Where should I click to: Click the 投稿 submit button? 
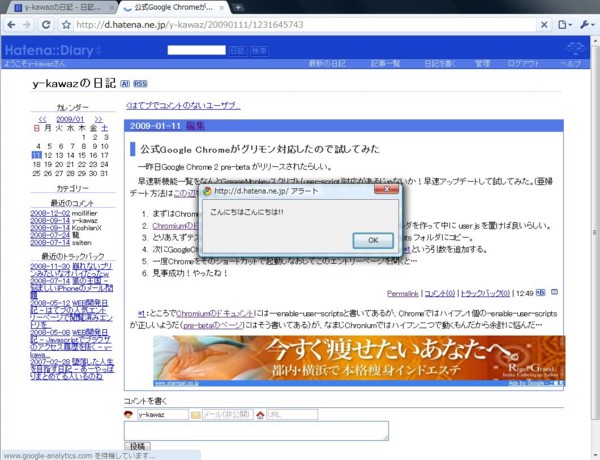[x=137, y=446]
